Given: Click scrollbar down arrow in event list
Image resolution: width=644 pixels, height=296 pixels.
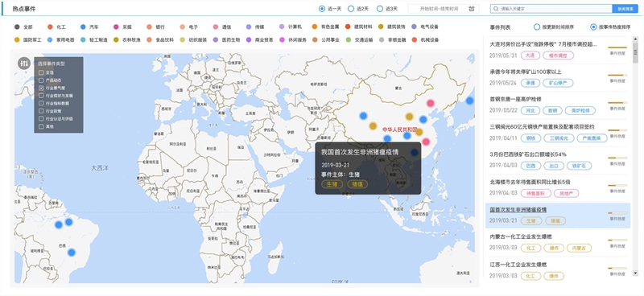Looking at the screenshot, I should 635,273.
